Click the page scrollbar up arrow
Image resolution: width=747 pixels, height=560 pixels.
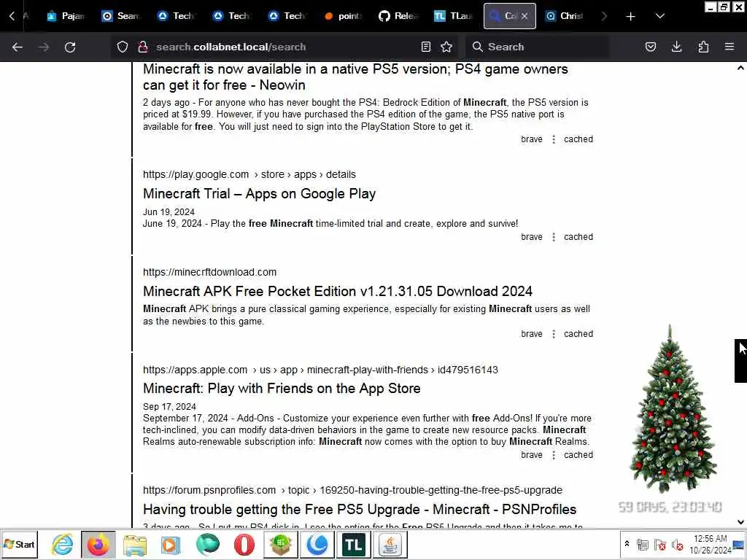[x=740, y=68]
